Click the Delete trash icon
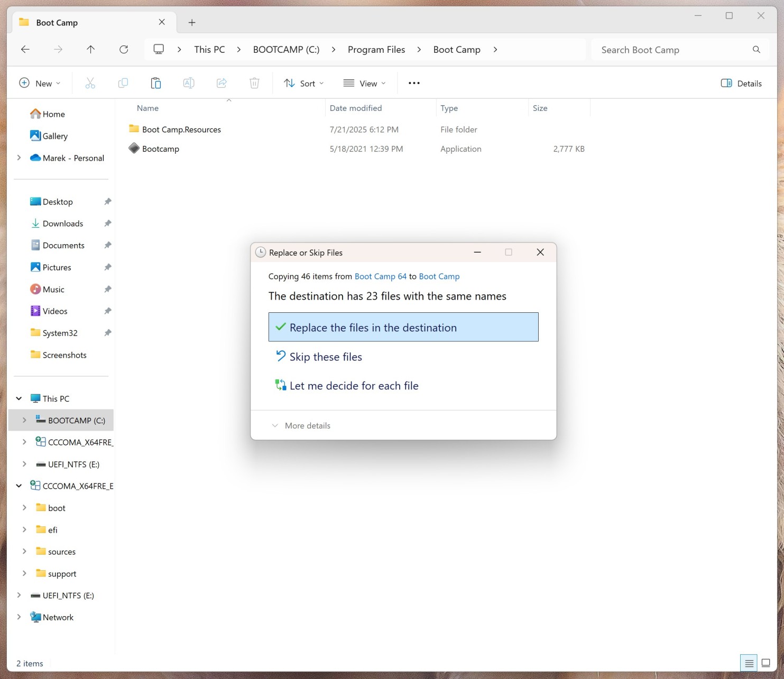The height and width of the screenshot is (679, 784). (254, 83)
